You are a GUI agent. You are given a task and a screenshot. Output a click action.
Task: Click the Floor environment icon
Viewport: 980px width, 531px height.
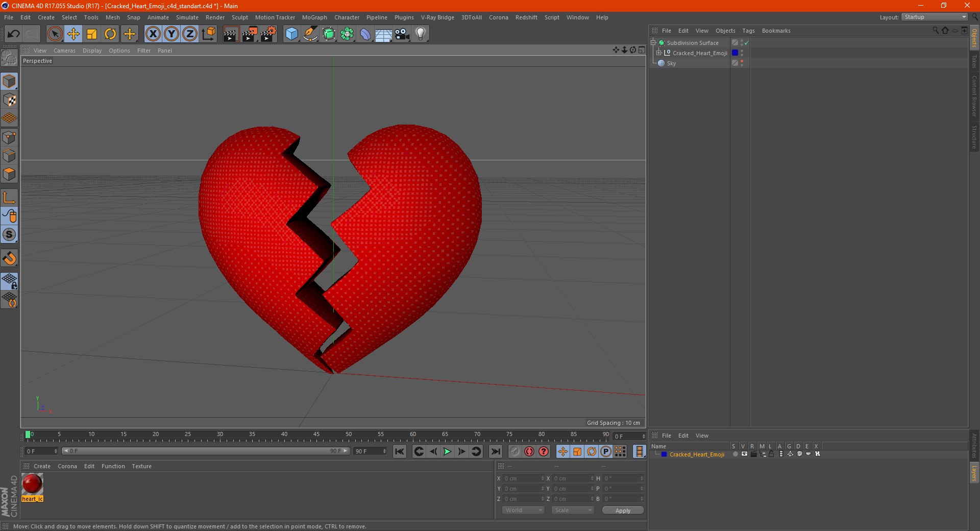(383, 34)
